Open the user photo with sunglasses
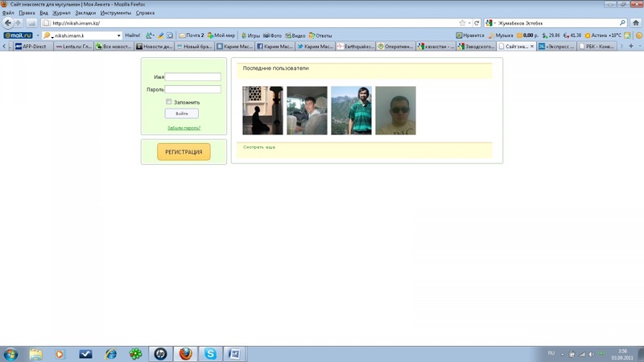644x362 pixels. pos(395,110)
